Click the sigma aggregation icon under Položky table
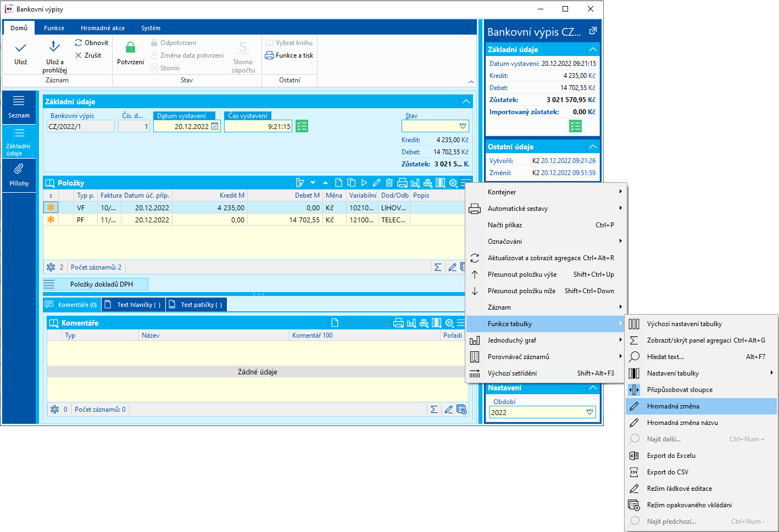This screenshot has width=779, height=532. pyautogui.click(x=438, y=267)
